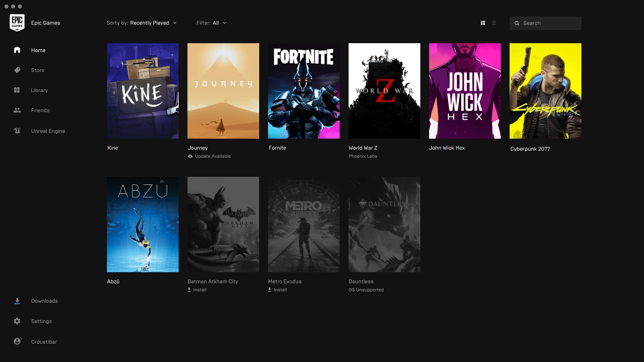This screenshot has height=362, width=644.
Task: Expand the Sort by chevron arrow
Action: [x=175, y=23]
